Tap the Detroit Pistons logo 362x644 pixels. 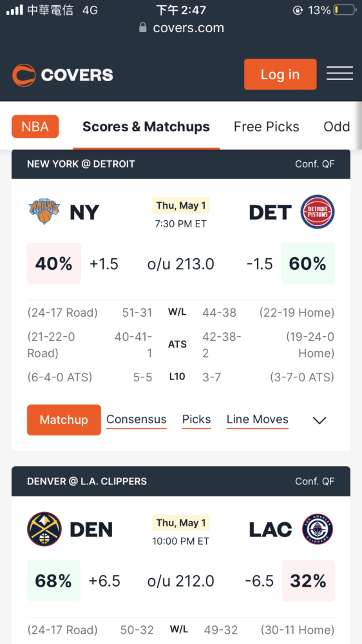(x=317, y=212)
